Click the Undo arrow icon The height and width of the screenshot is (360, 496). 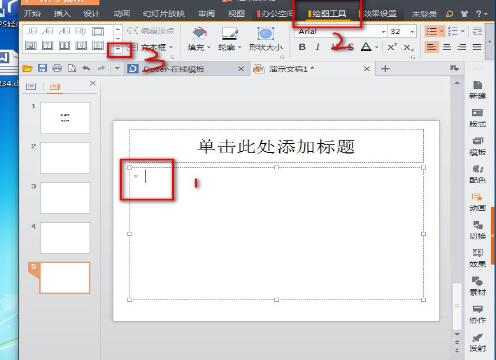86,68
